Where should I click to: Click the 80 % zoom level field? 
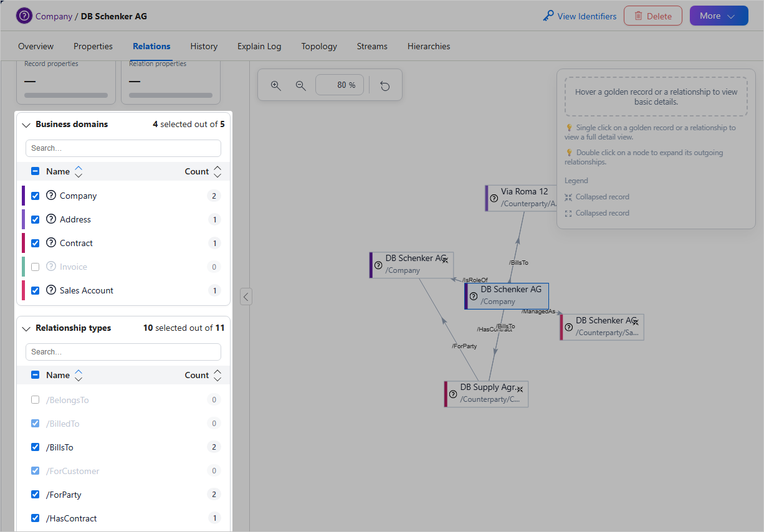[340, 85]
